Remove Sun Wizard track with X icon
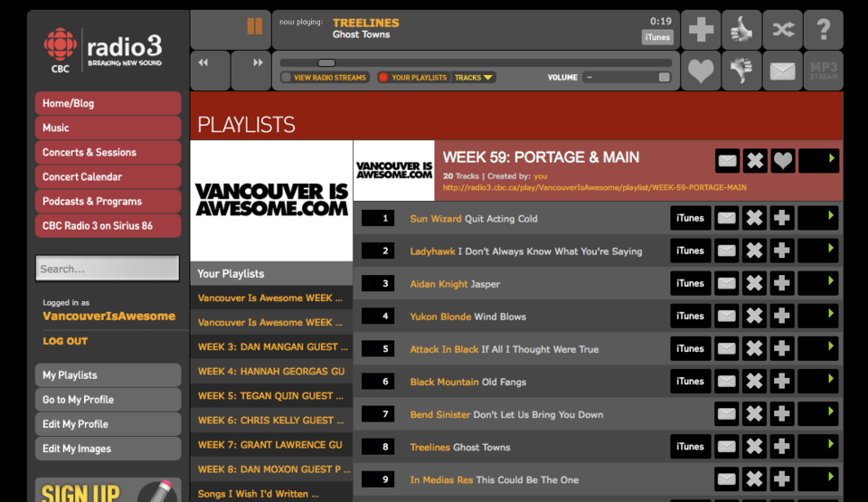868x502 pixels. tap(754, 218)
